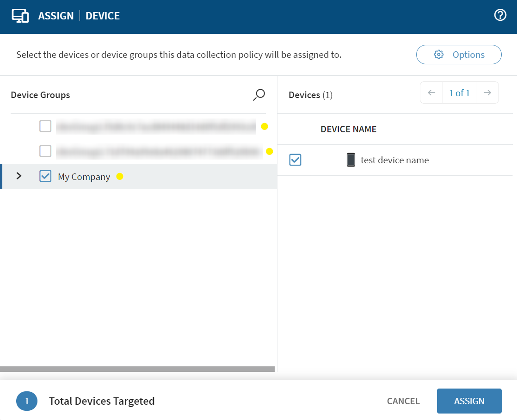Screen dimensions: 517x420
Task: Click the yellow dot beside second blurred group
Action: (270, 151)
